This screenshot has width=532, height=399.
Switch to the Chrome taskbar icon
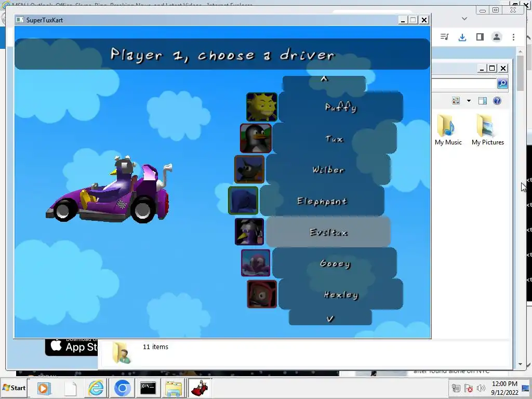point(122,388)
